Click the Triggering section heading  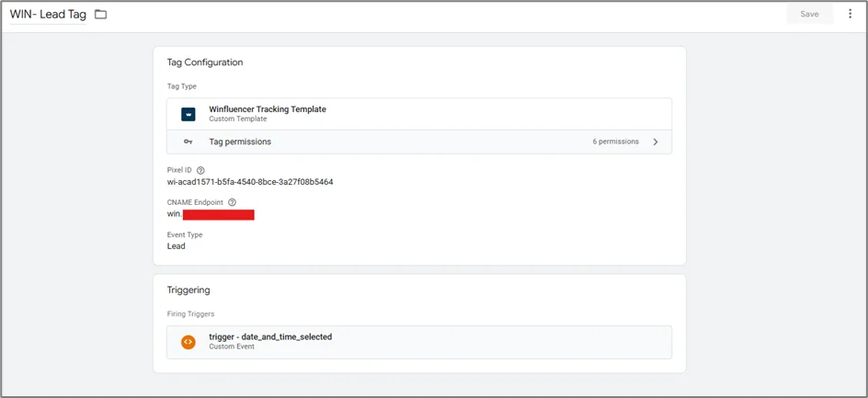188,290
